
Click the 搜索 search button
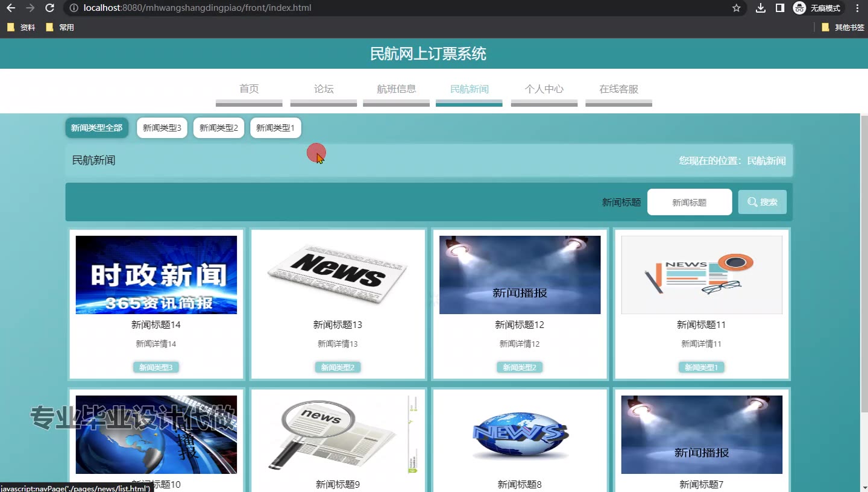coord(763,202)
